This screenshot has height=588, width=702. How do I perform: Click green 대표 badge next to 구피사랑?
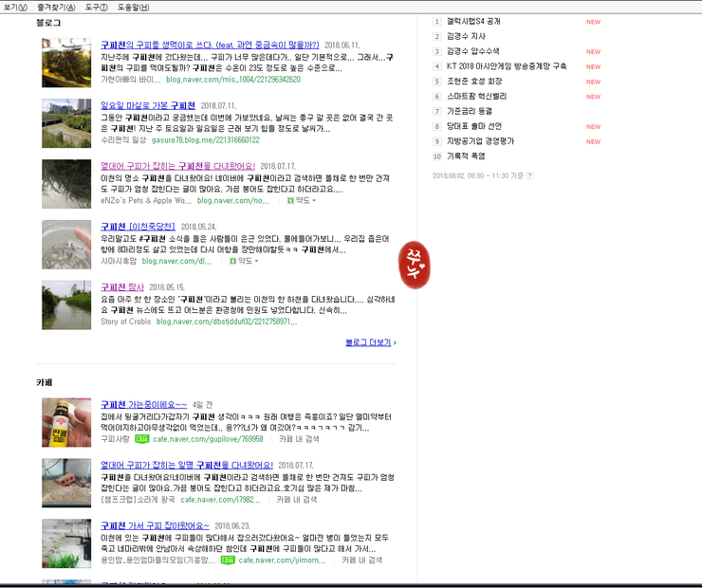click(x=141, y=439)
